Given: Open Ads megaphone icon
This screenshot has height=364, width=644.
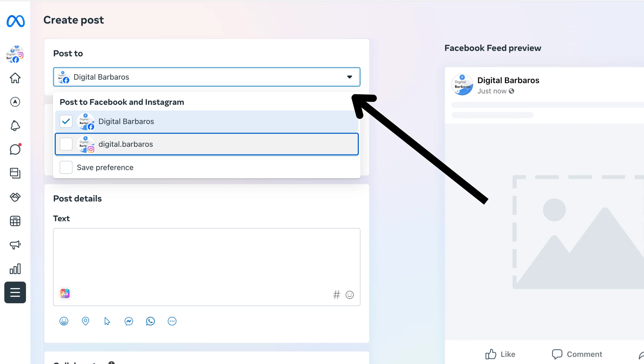Looking at the screenshot, I should click(x=15, y=245).
